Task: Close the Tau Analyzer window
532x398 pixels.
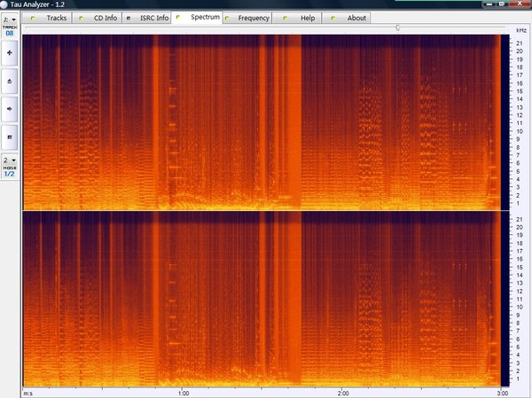Action: (x=520, y=4)
